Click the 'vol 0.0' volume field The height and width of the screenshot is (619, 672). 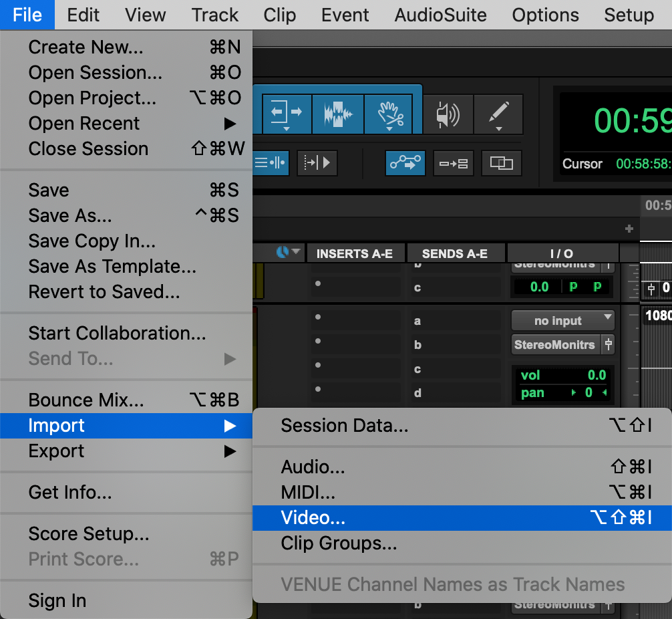[x=562, y=376]
